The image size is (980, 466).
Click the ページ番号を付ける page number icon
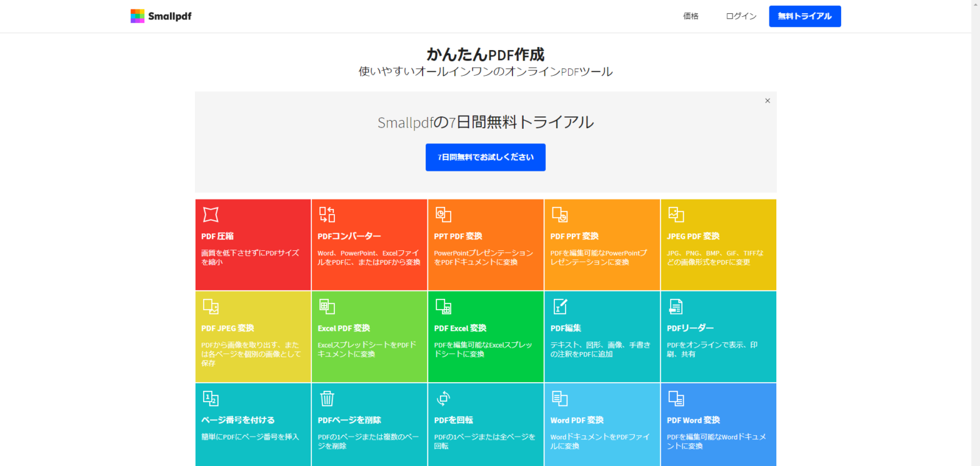click(x=211, y=398)
